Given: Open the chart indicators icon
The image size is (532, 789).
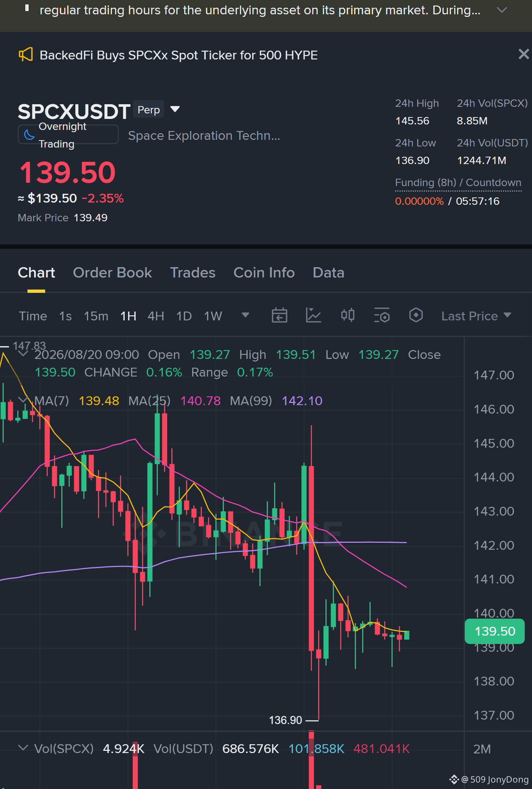Looking at the screenshot, I should coord(313,315).
